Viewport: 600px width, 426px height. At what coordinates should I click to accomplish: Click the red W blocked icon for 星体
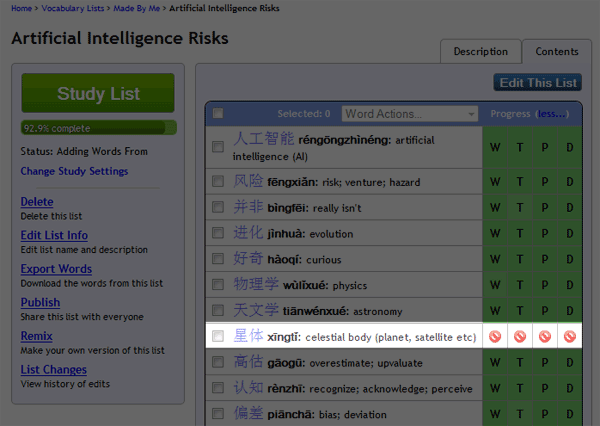495,337
